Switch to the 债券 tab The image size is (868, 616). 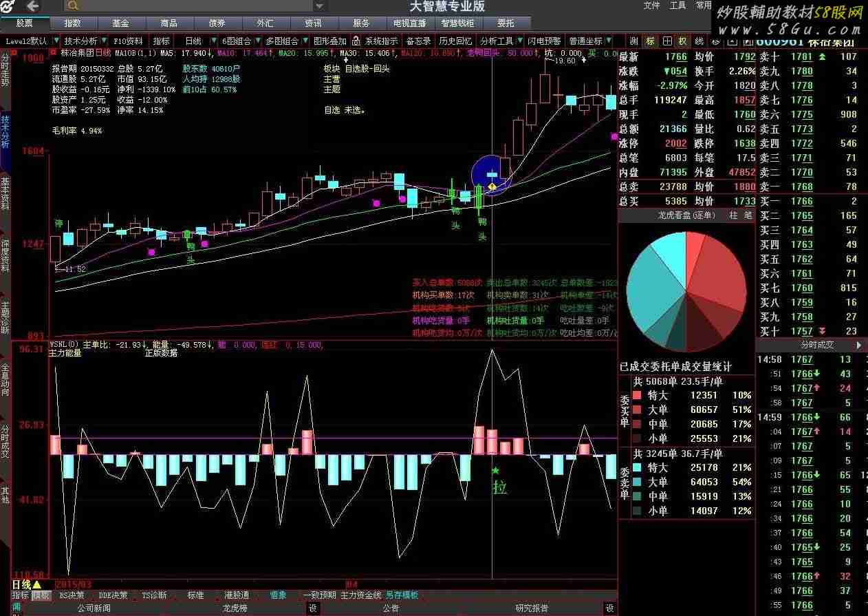217,23
